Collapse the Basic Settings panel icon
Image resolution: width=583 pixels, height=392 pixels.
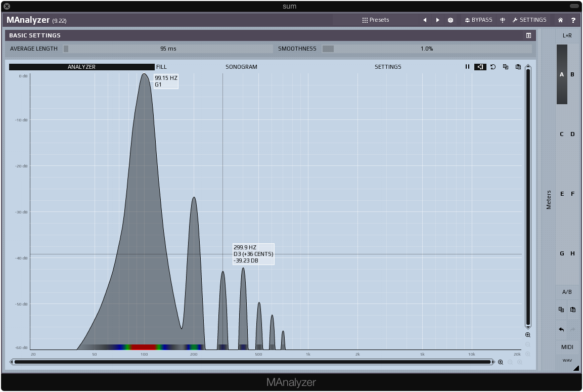coord(528,35)
